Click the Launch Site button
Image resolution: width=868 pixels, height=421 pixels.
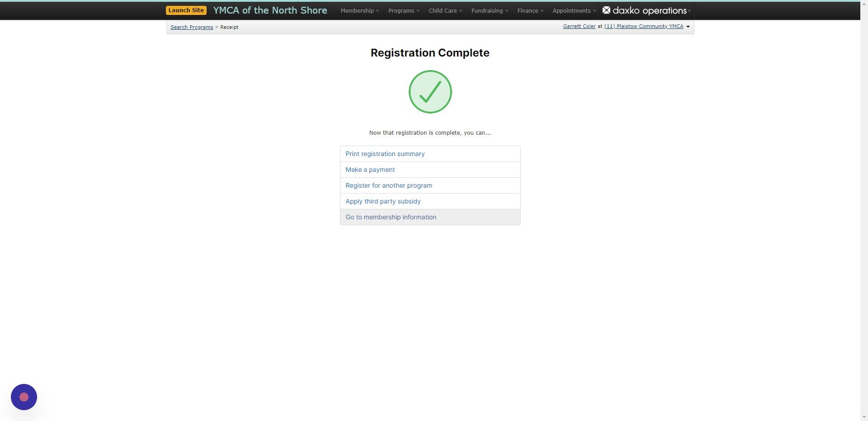click(186, 10)
